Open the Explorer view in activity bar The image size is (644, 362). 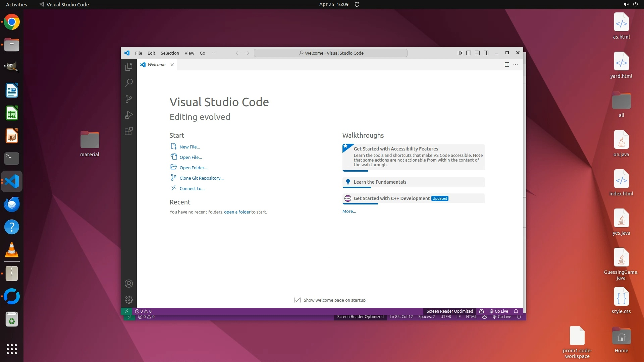[128, 67]
